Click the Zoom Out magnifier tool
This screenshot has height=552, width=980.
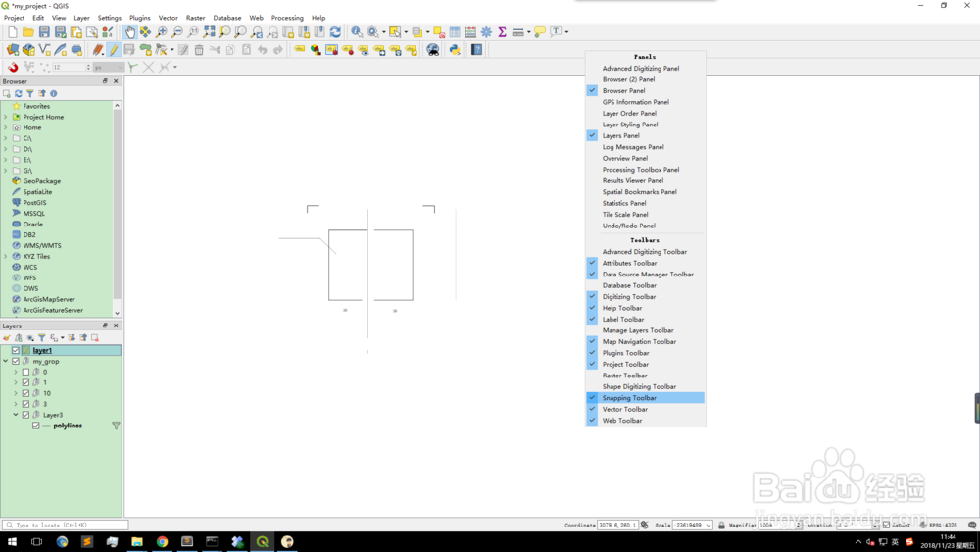(176, 32)
